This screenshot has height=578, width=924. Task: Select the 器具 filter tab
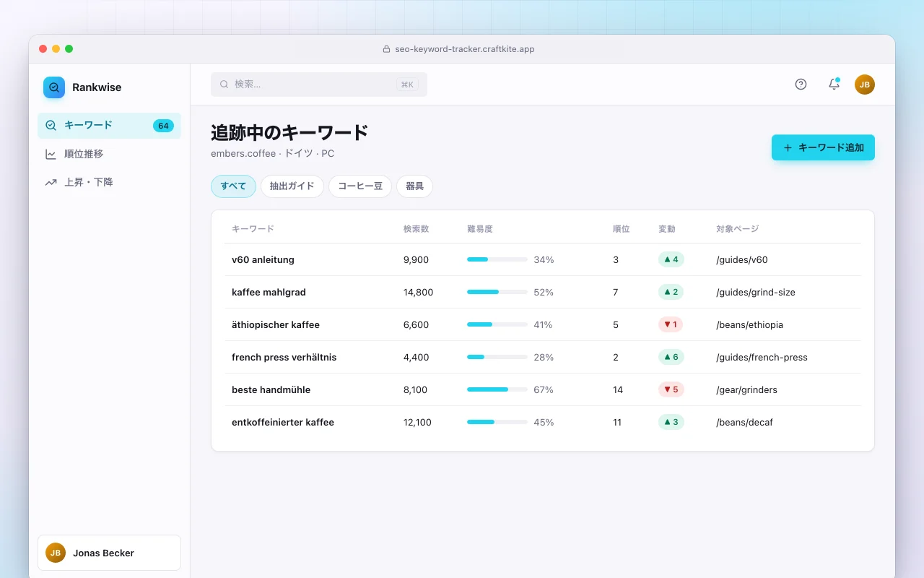click(x=414, y=186)
